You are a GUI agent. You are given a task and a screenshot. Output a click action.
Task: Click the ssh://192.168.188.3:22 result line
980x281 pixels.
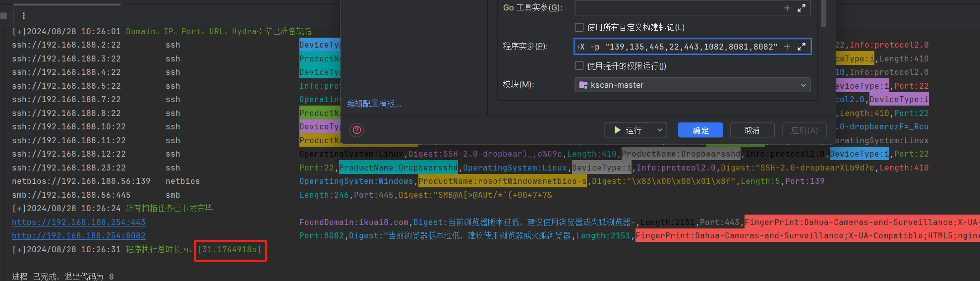66,58
